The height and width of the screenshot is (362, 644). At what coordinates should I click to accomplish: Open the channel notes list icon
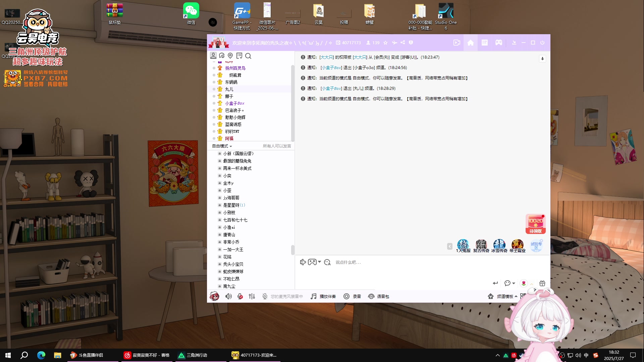pyautogui.click(x=239, y=56)
